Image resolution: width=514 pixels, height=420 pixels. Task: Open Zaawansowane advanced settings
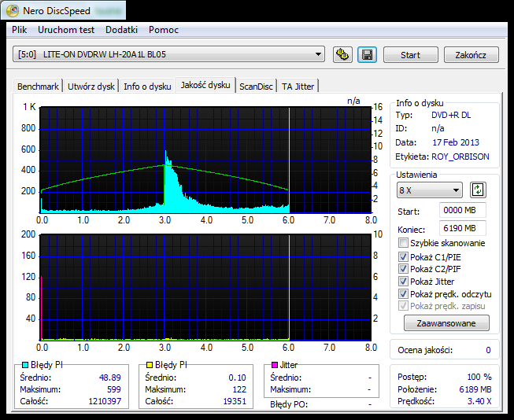tap(446, 323)
